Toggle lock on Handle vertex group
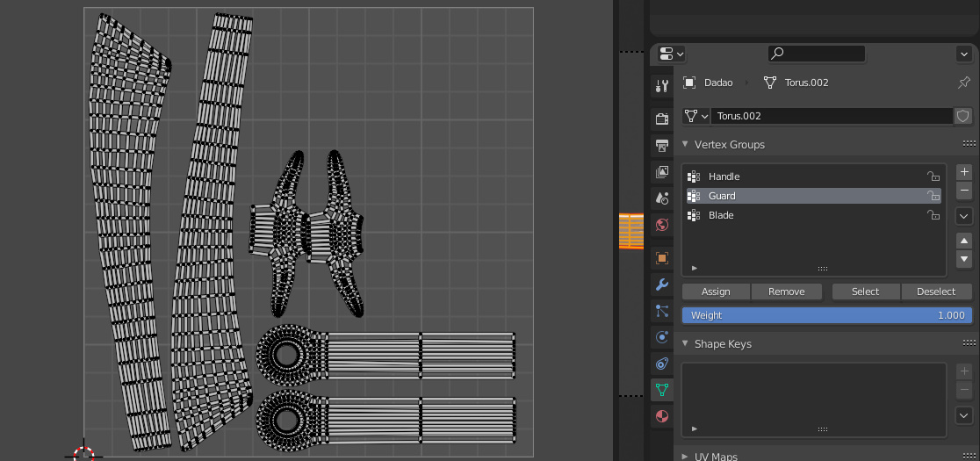Viewport: 980px width, 461px height. point(933,176)
